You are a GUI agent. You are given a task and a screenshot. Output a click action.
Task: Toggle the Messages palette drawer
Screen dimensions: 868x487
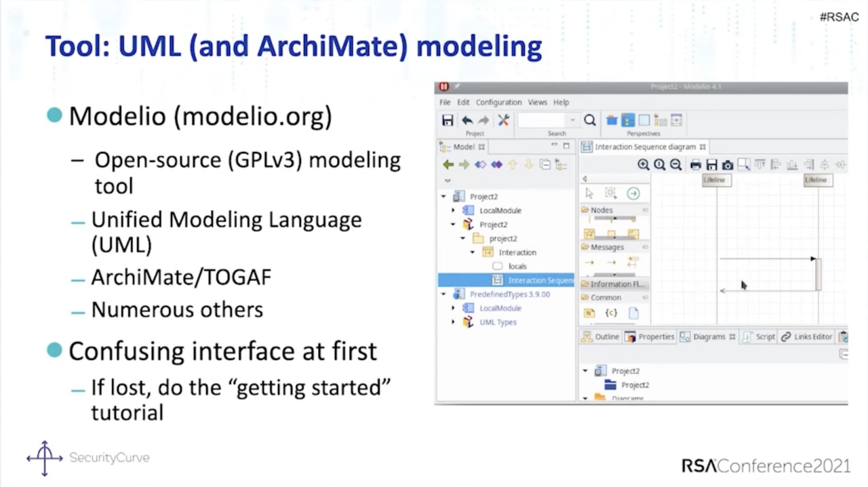[614, 248]
